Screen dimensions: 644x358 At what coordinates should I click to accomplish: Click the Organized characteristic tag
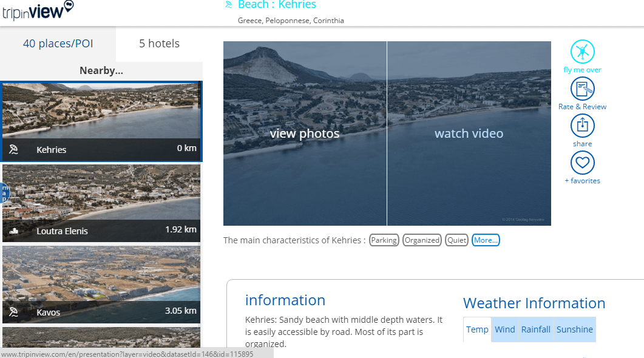click(422, 240)
